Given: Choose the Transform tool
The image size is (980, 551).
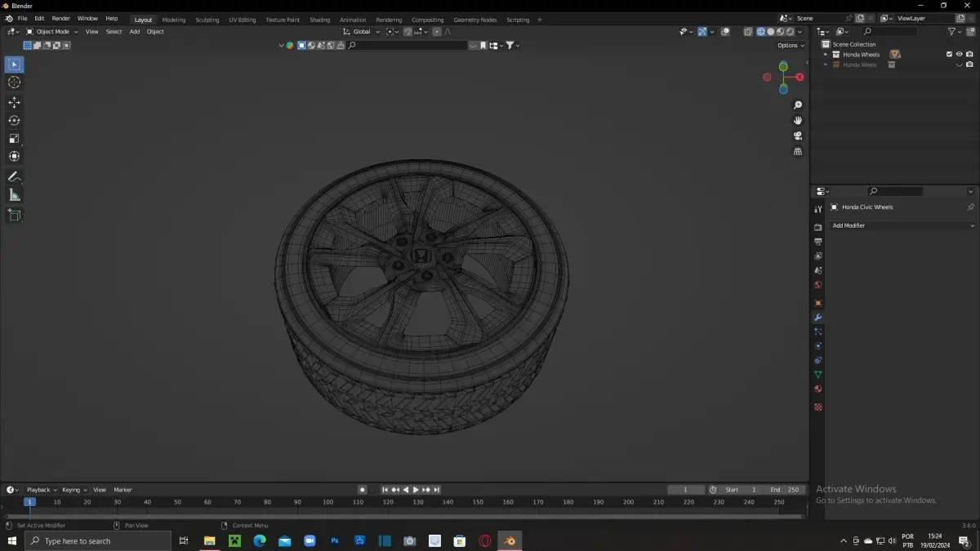Looking at the screenshot, I should click(14, 156).
